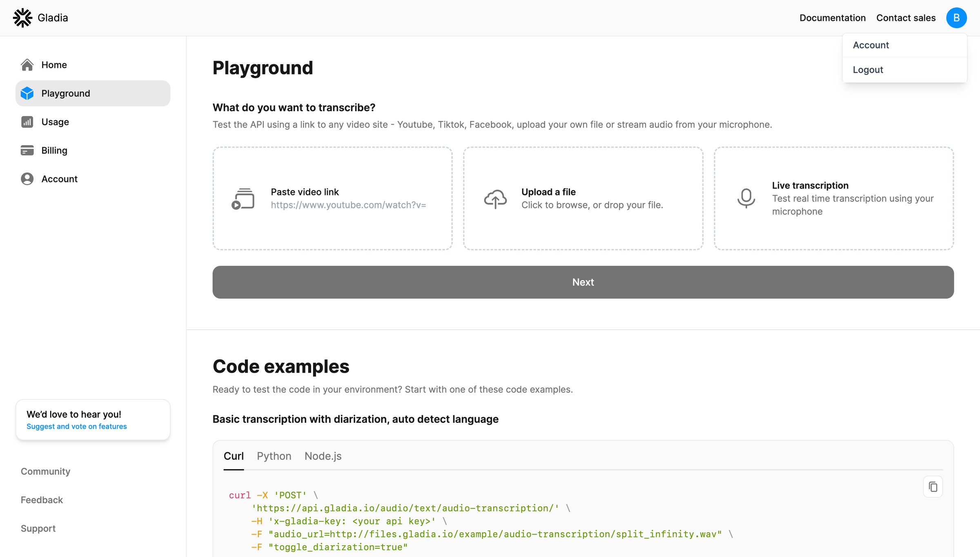Click the cloud upload icon
Screen dimensions: 980x557
[495, 199]
